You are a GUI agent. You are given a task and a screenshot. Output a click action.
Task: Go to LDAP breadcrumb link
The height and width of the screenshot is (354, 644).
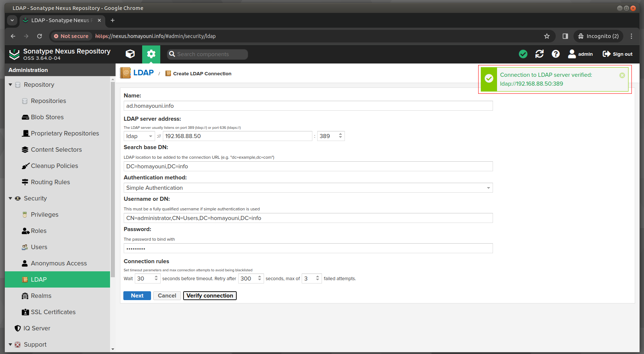click(x=143, y=73)
